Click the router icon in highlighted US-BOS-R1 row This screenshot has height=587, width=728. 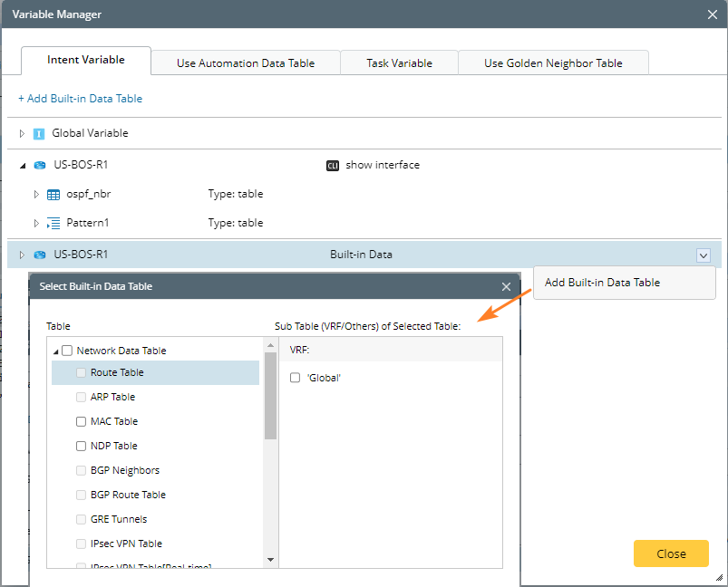[x=40, y=255]
